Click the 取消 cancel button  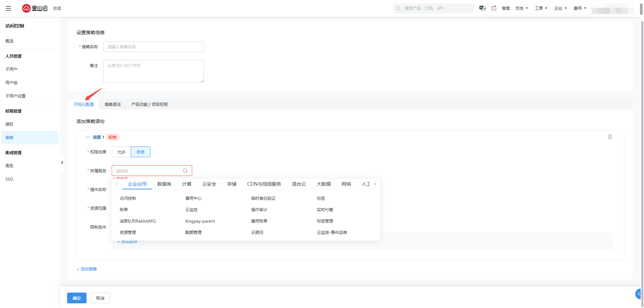100,298
